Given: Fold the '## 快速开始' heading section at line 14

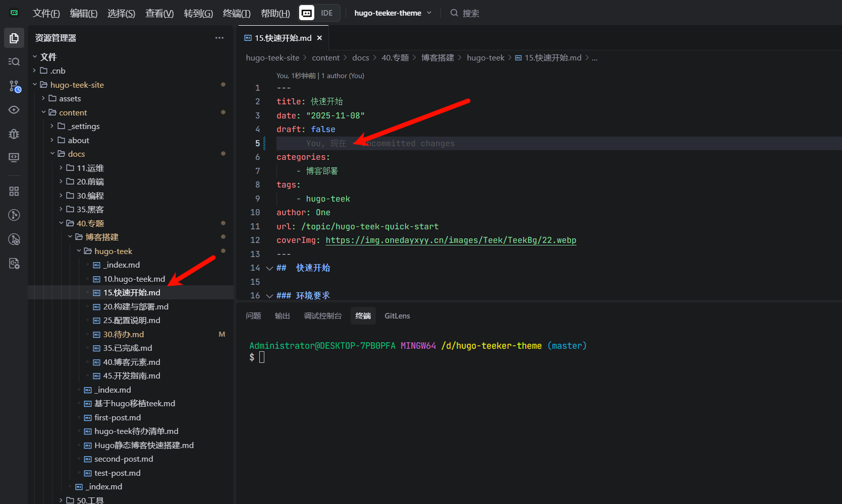Looking at the screenshot, I should (x=269, y=268).
